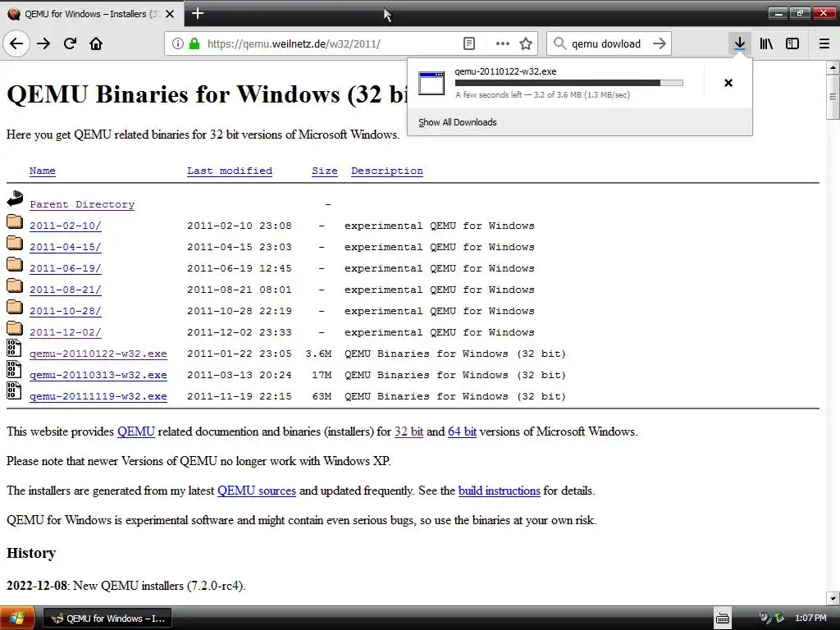The width and height of the screenshot is (840, 630).
Task: Go back to the previous page
Action: [x=16, y=43]
